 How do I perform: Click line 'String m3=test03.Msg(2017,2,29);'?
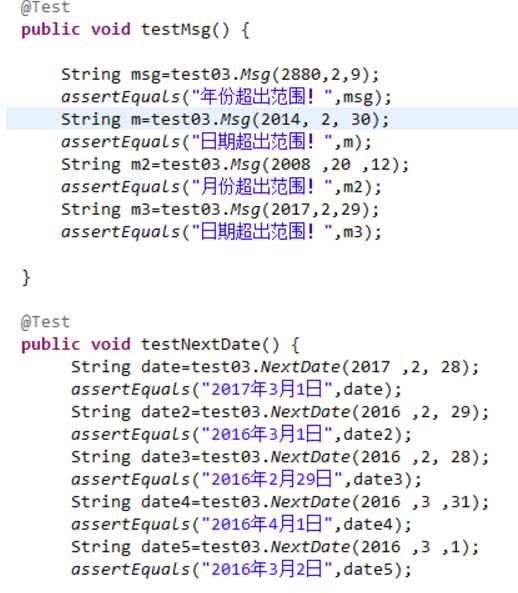coord(220,210)
